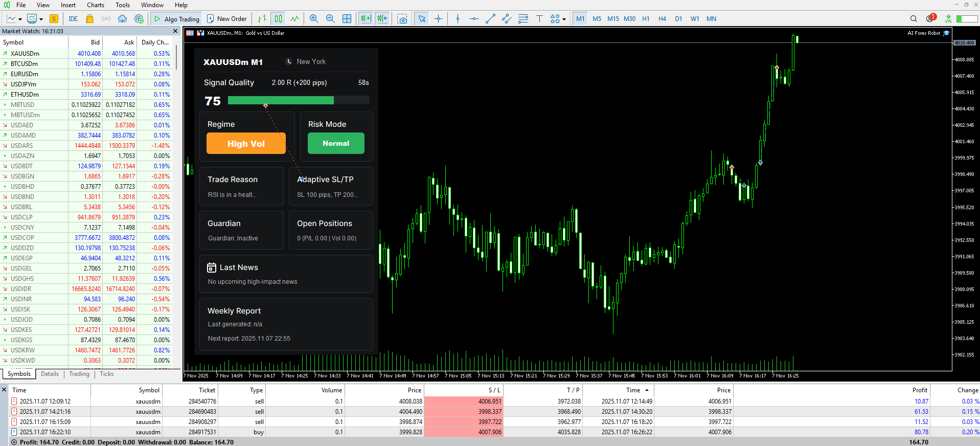This screenshot has height=446, width=980.
Task: Select the D1 timeframe
Action: [x=678, y=19]
